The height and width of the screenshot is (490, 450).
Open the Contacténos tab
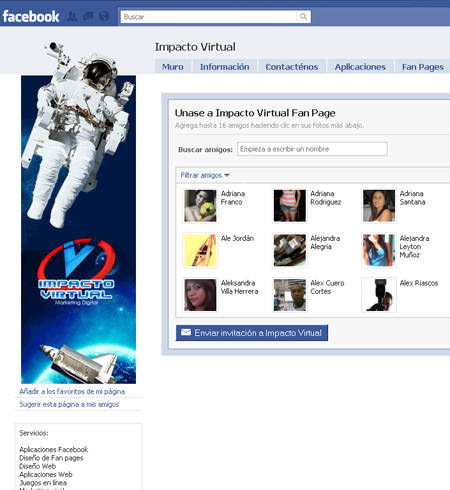click(292, 67)
